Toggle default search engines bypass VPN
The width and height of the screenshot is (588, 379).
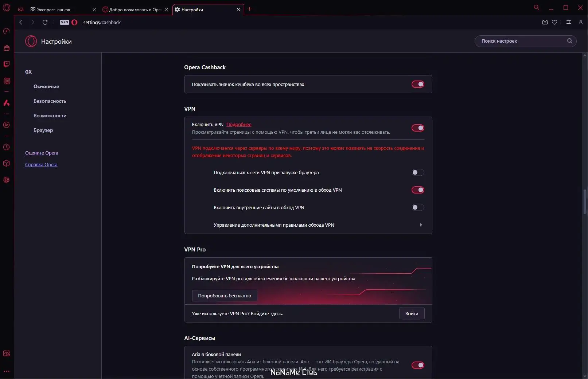[x=418, y=190]
